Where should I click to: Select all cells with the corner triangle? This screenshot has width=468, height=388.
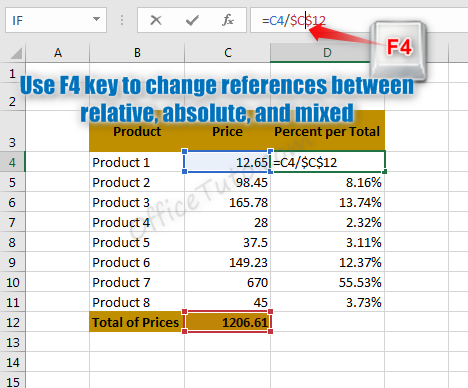coord(16,53)
